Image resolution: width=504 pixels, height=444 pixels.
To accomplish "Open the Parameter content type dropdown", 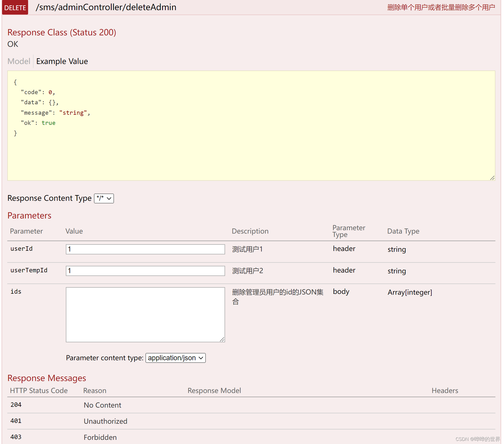I will 175,358.
